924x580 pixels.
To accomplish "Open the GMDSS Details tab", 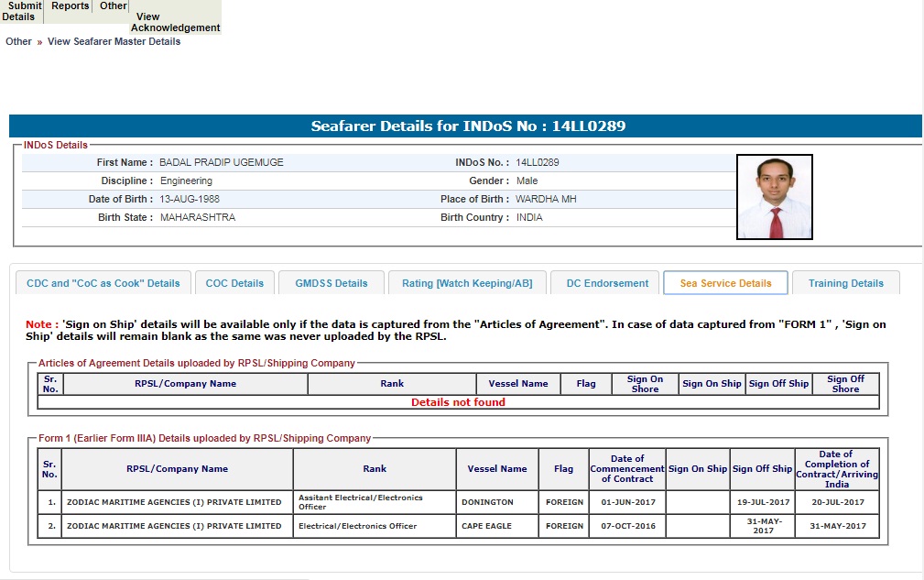I will [x=331, y=283].
